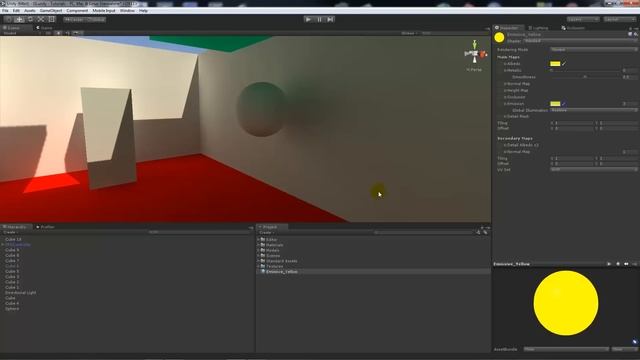
Task: Click the Pause playback button
Action: tap(320, 19)
